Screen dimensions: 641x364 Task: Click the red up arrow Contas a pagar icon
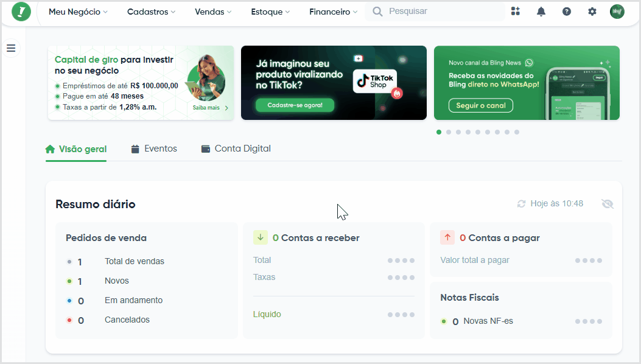click(x=447, y=237)
